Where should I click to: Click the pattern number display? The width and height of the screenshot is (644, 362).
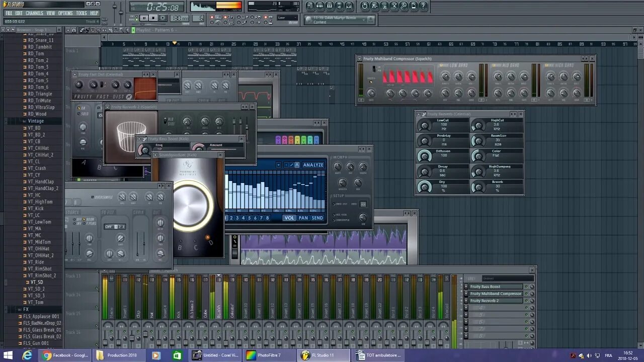[x=199, y=19]
